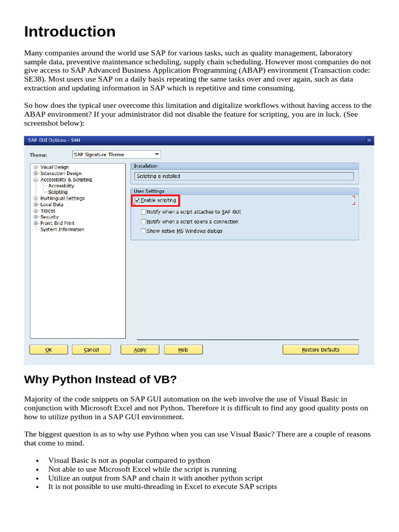Close the SAP GUI Options dialog

[369, 140]
